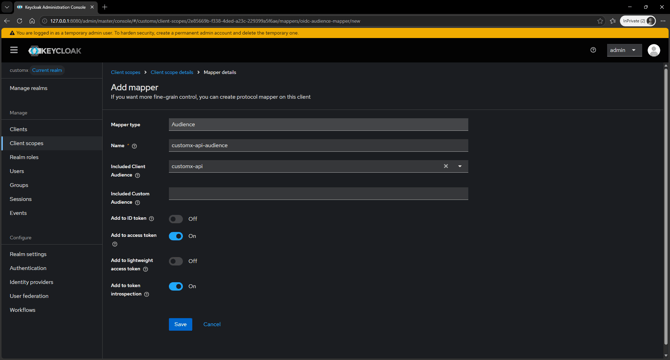Image resolution: width=670 pixels, height=360 pixels.
Task: Follow Client scopes breadcrumb link
Action: click(x=126, y=72)
